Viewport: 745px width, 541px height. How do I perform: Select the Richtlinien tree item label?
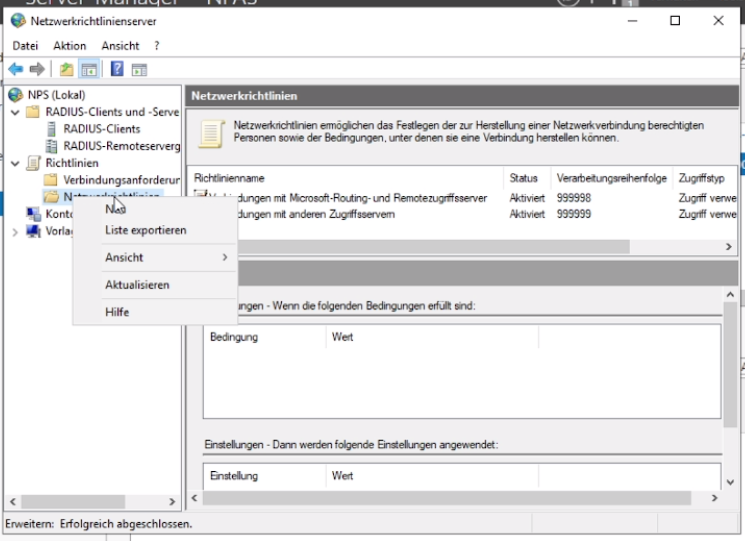tap(72, 163)
